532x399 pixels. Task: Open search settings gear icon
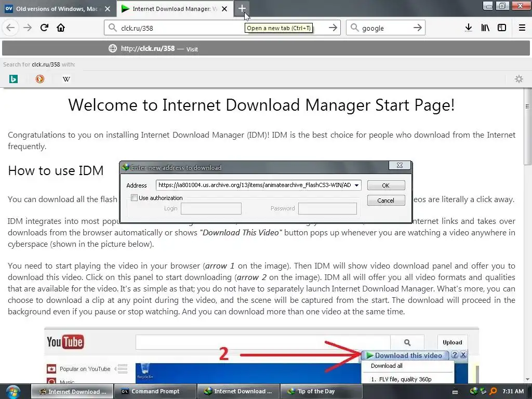[x=519, y=79]
